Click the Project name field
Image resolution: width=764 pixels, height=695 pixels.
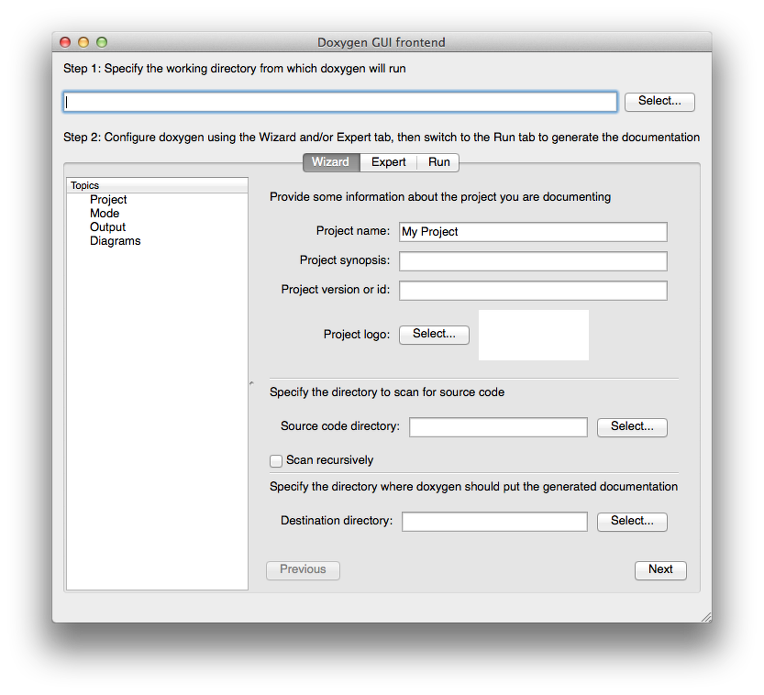[533, 232]
